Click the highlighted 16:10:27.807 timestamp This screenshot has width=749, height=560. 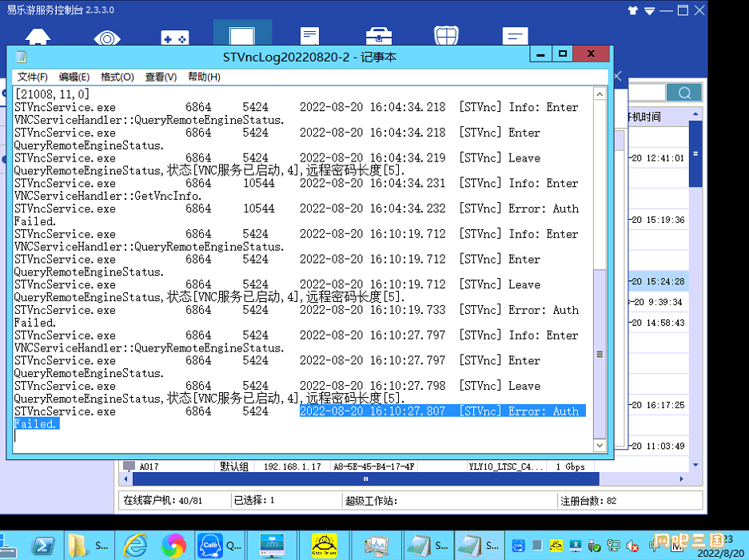(x=373, y=411)
